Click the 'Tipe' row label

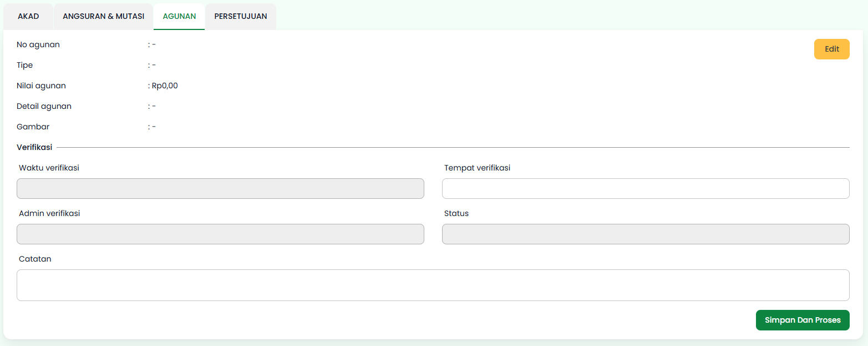click(25, 65)
